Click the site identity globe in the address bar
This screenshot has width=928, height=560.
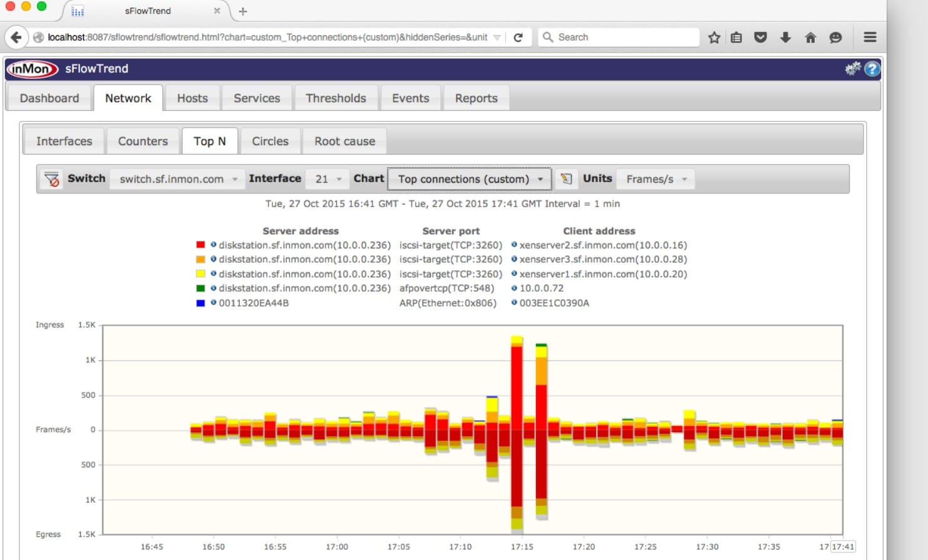pyautogui.click(x=38, y=38)
